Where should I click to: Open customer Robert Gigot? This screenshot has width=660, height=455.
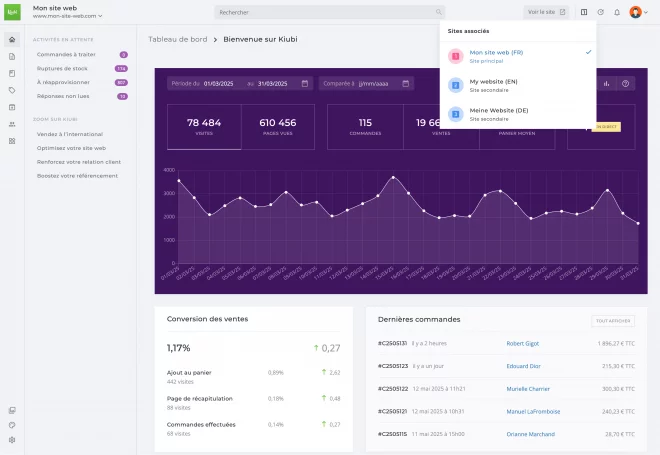tap(523, 343)
